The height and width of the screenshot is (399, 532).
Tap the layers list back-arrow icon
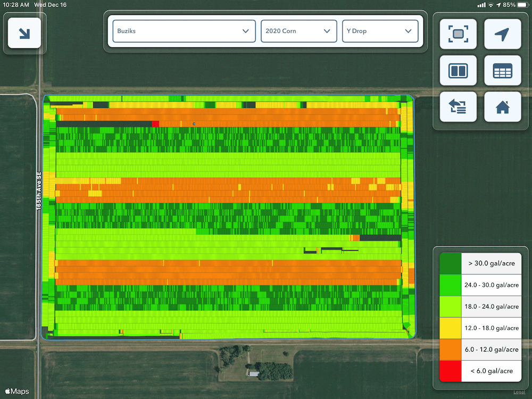click(458, 106)
